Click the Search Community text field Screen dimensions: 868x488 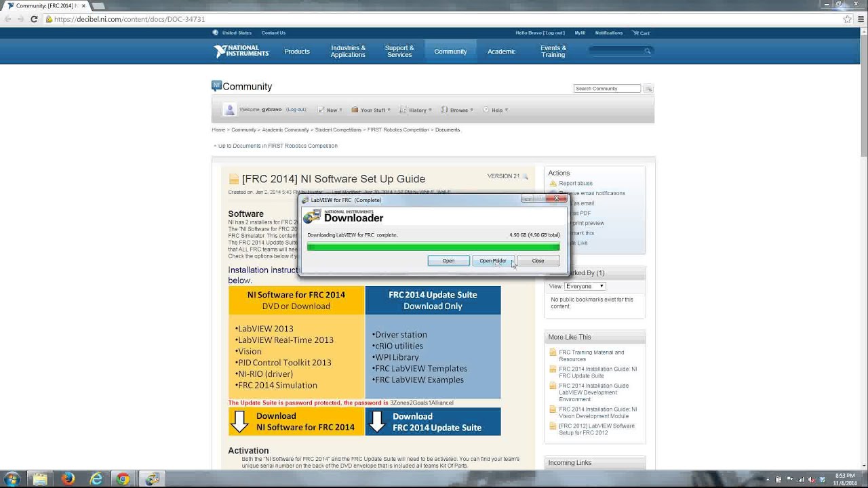click(x=607, y=88)
